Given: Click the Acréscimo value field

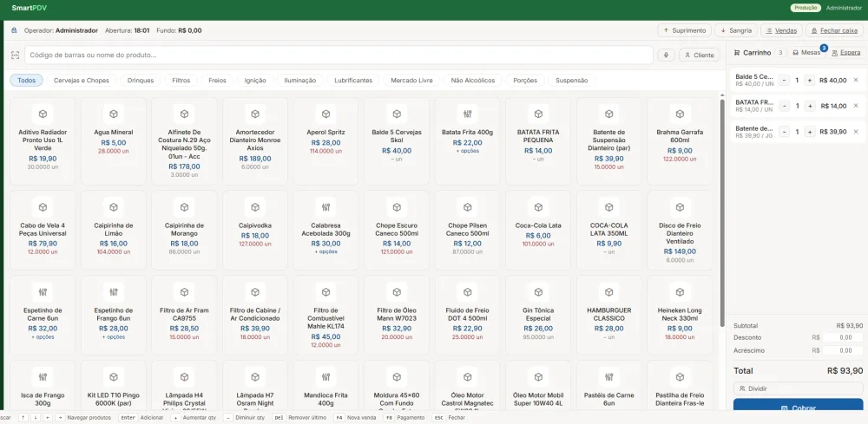Looking at the screenshot, I should (842, 350).
